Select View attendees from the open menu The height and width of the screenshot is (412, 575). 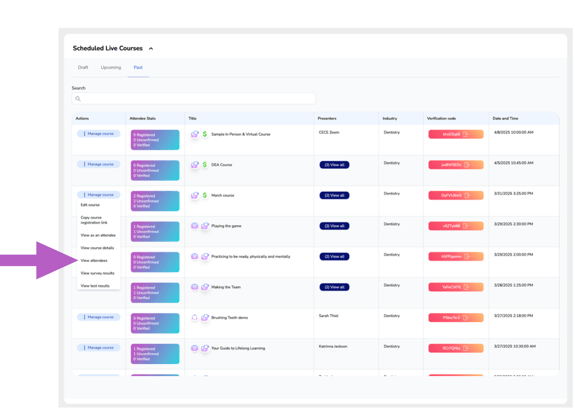[x=94, y=261]
